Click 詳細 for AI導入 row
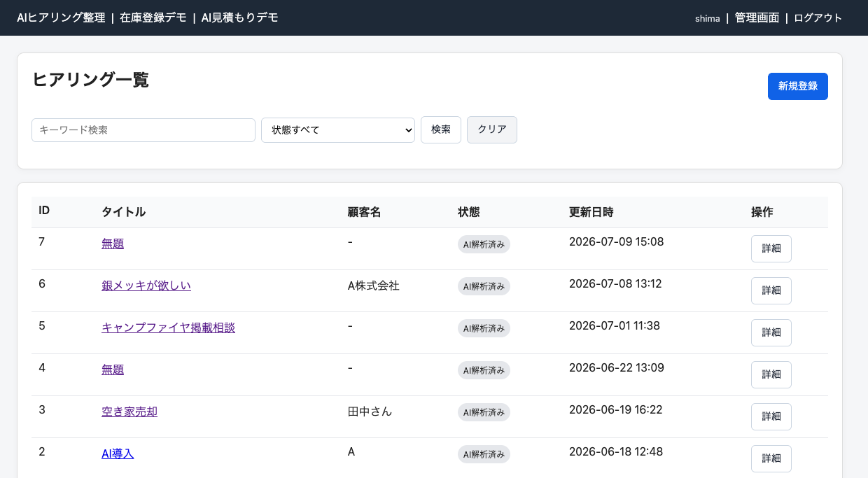868x478 pixels. pyautogui.click(x=771, y=458)
